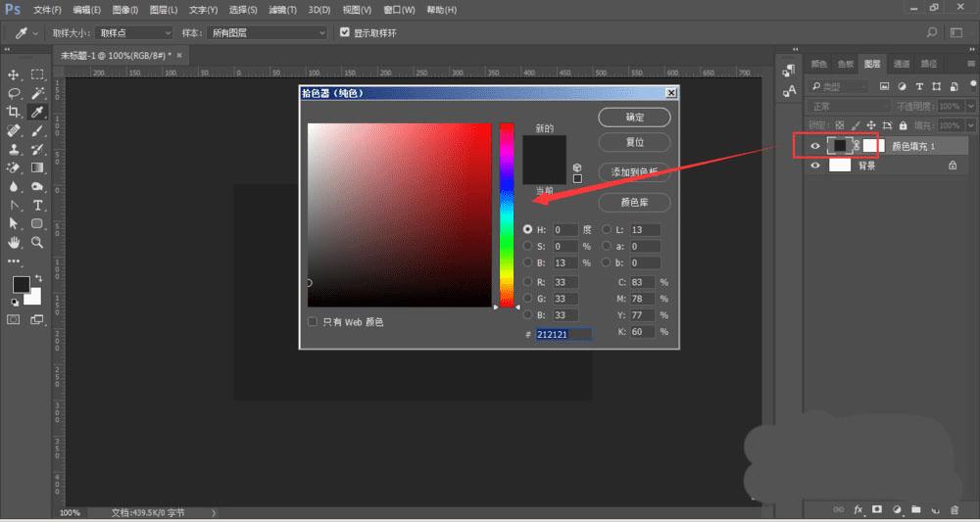Open the 滤镜(T) menu
The height and width of the screenshot is (522, 980).
click(282, 10)
